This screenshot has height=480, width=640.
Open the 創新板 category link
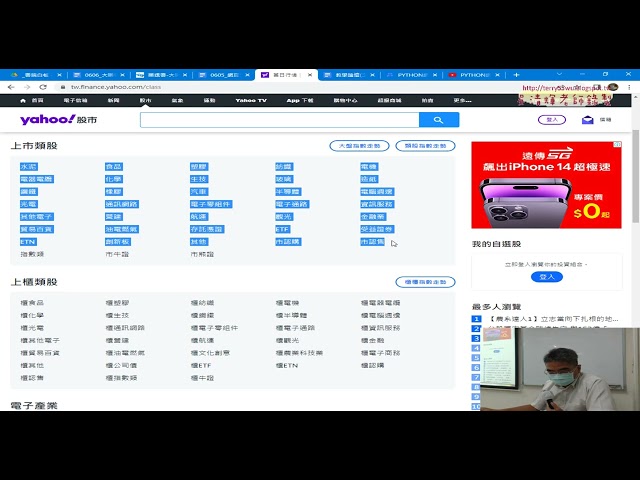click(118, 242)
